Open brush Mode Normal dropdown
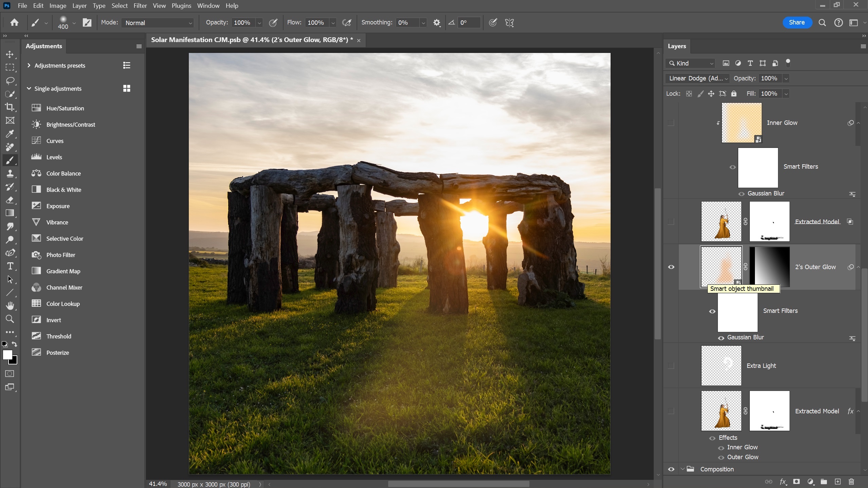 coord(158,23)
